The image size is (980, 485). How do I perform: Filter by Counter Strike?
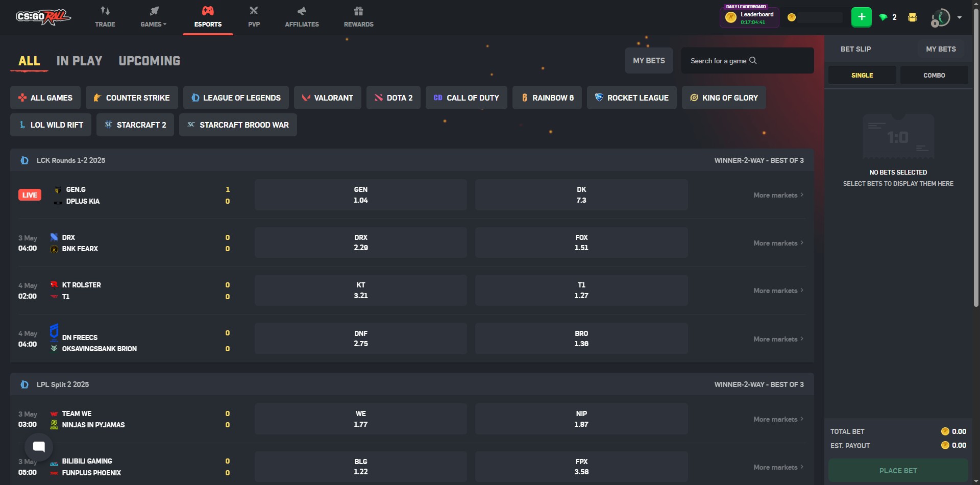[x=132, y=98]
